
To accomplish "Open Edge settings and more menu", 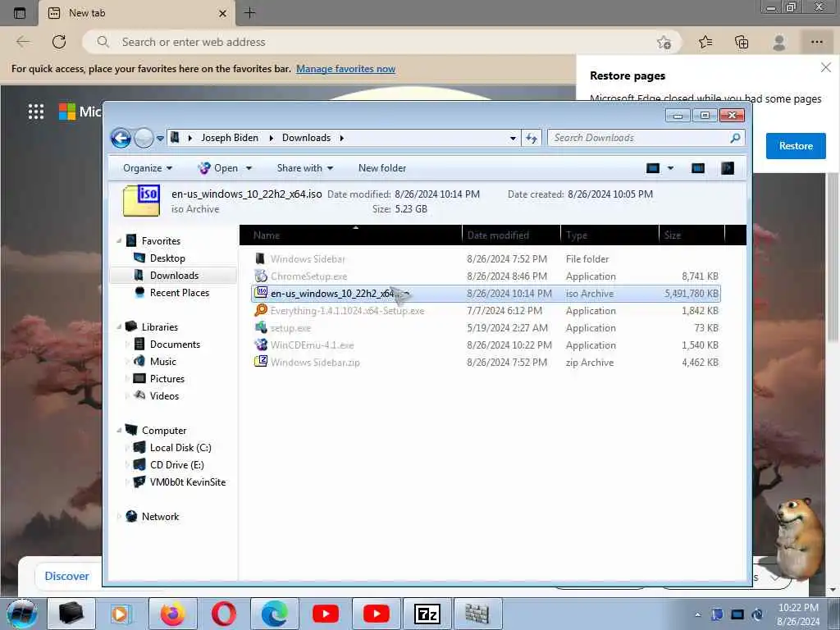I will point(816,42).
